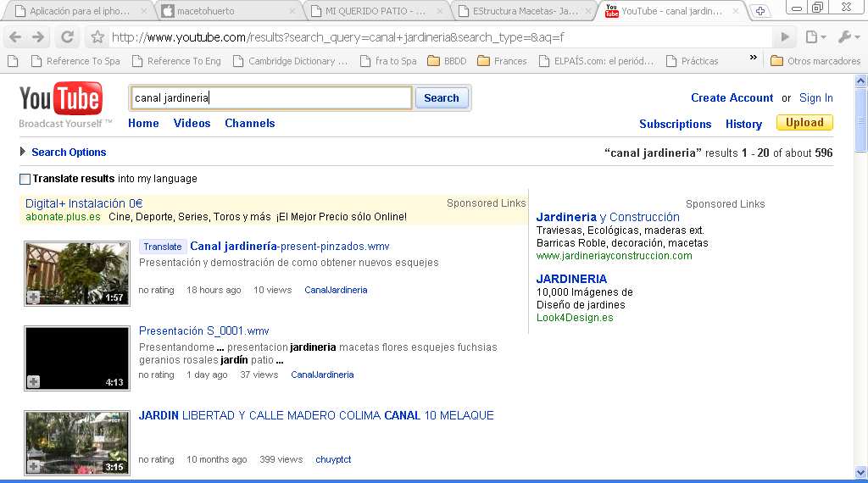Select YouTube canal jardin tab
868x483 pixels.
671,11
